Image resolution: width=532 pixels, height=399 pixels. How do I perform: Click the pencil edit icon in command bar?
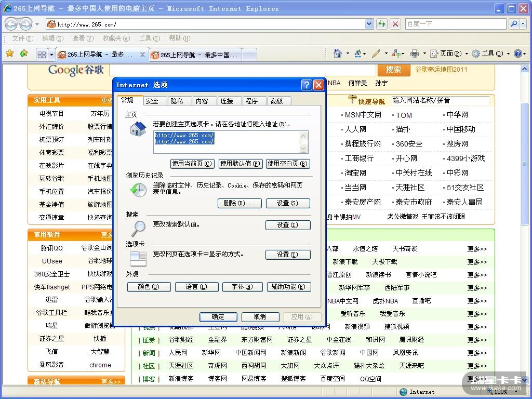(x=376, y=54)
